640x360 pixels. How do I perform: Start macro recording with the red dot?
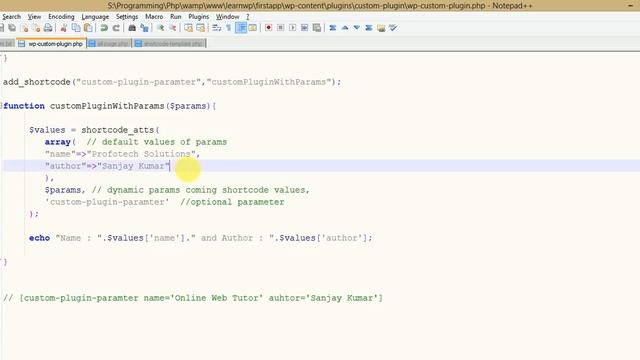click(x=268, y=28)
